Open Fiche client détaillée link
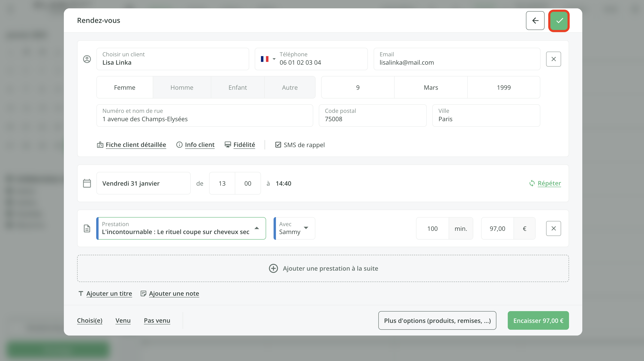This screenshot has height=361, width=644. [x=135, y=145]
